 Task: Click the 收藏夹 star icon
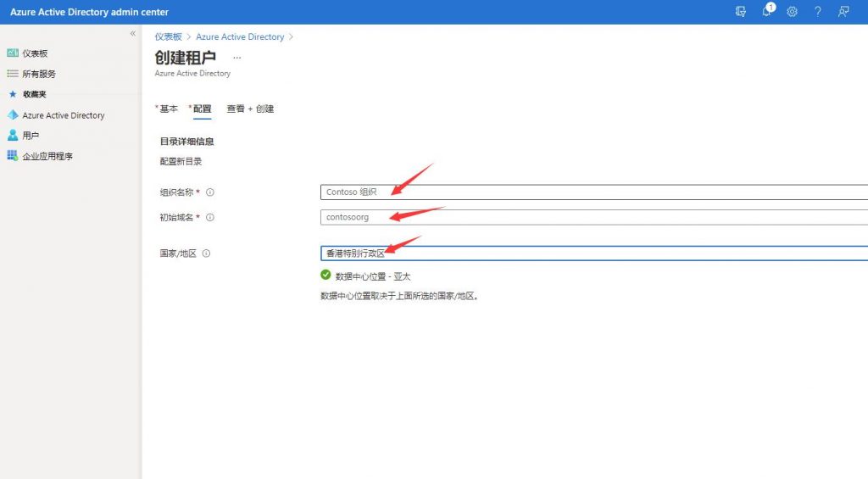[x=13, y=94]
